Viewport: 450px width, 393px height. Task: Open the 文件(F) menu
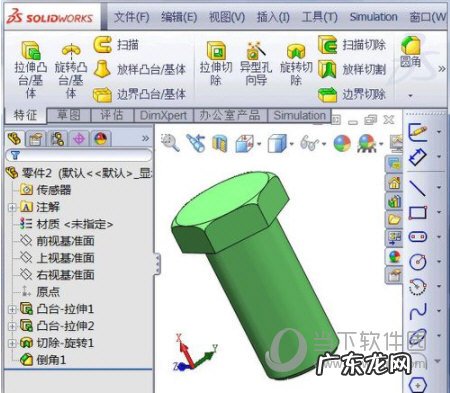coord(132,17)
